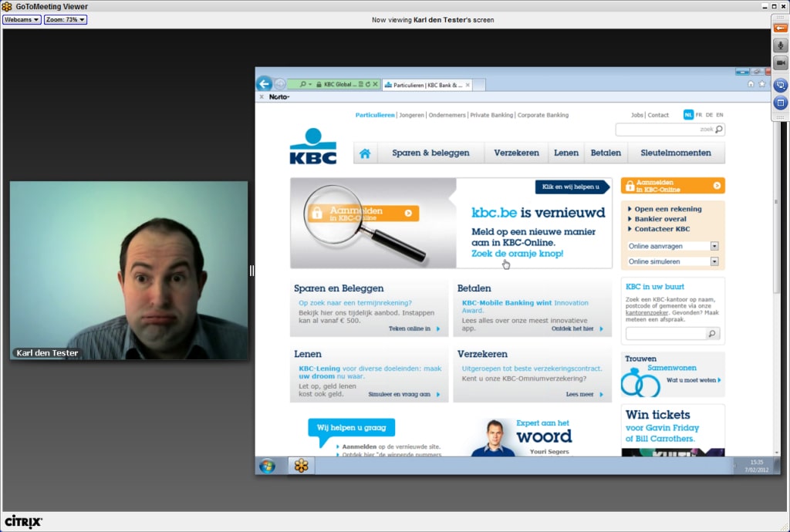The width and height of the screenshot is (790, 532).
Task: Click the KBC in uw buurt search field
Action: tap(666, 334)
